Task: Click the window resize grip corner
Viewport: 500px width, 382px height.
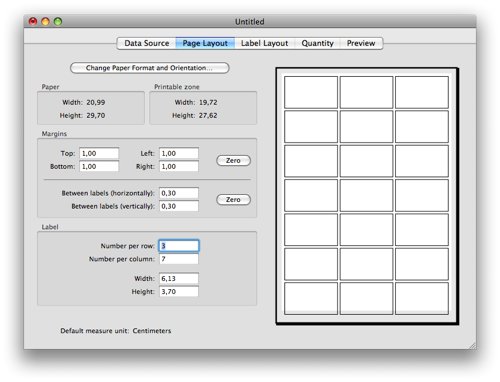Action: pos(472,345)
